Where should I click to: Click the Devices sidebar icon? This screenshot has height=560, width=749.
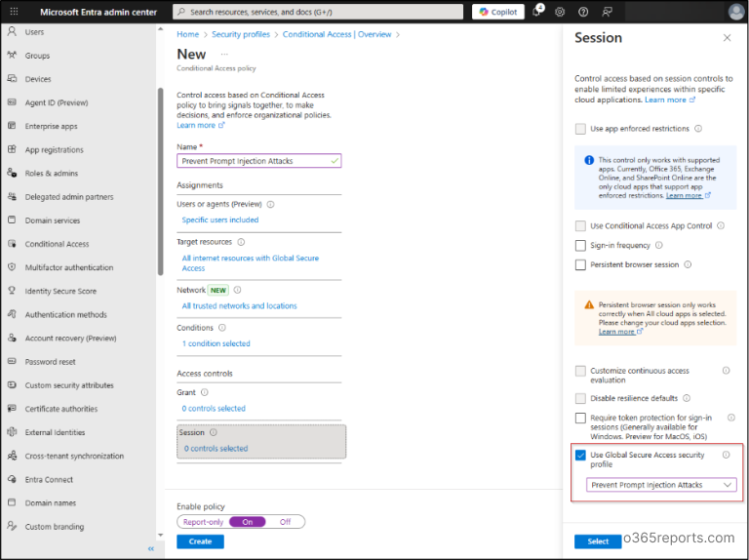12,78
